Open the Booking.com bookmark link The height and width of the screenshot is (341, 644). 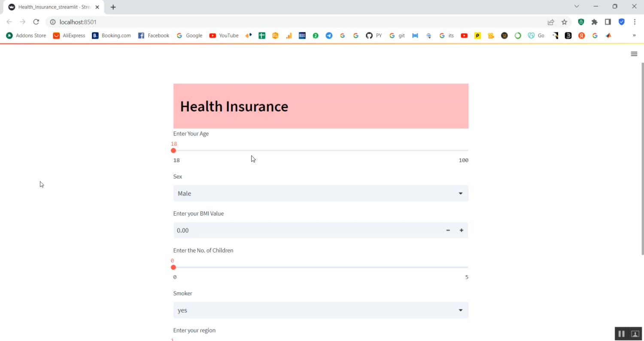coord(112,36)
